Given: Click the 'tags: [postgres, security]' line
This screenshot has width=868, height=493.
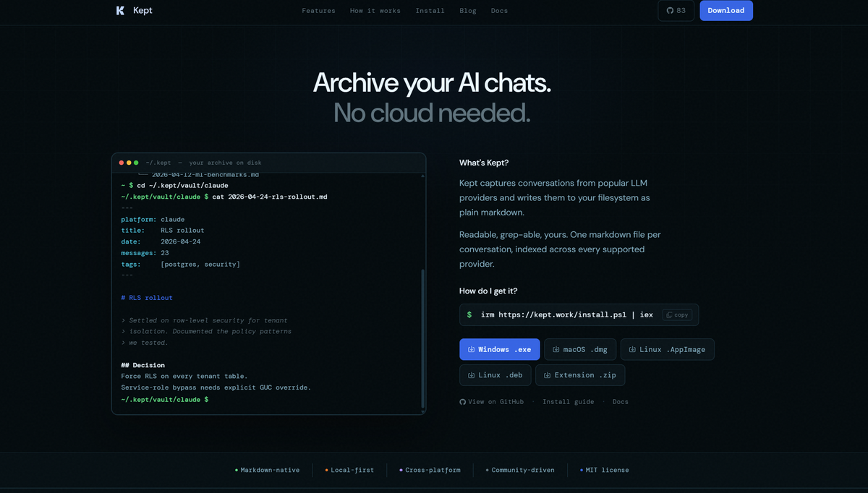Looking at the screenshot, I should [x=181, y=265].
